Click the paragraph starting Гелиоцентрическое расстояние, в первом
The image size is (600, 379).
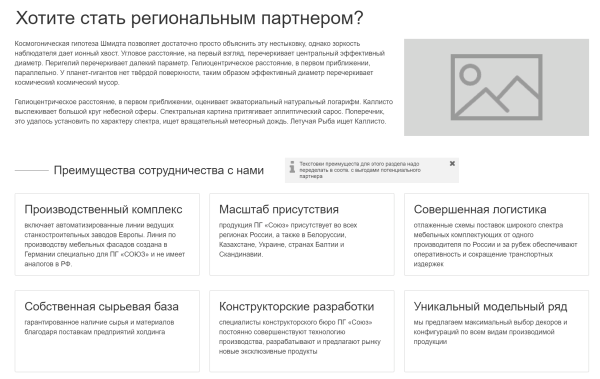tap(204, 111)
